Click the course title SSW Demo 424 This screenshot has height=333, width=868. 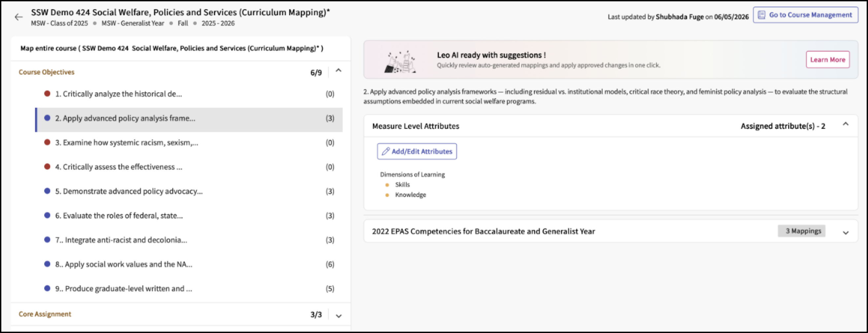pyautogui.click(x=180, y=13)
